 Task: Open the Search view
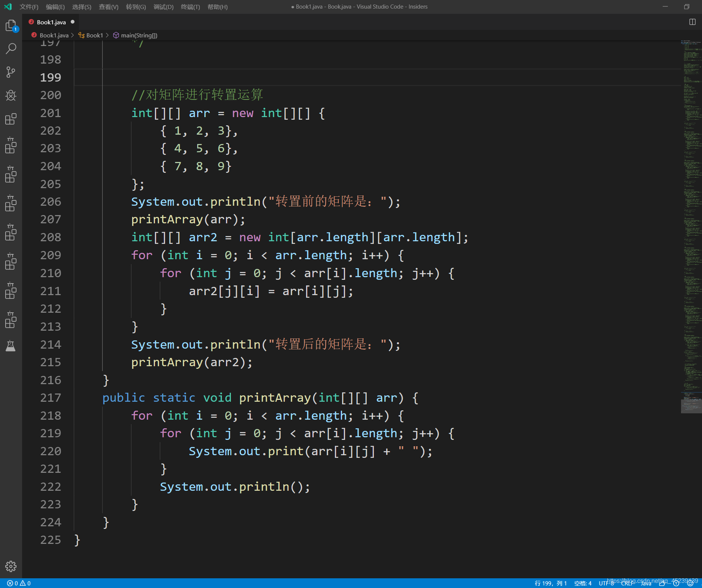(x=11, y=48)
